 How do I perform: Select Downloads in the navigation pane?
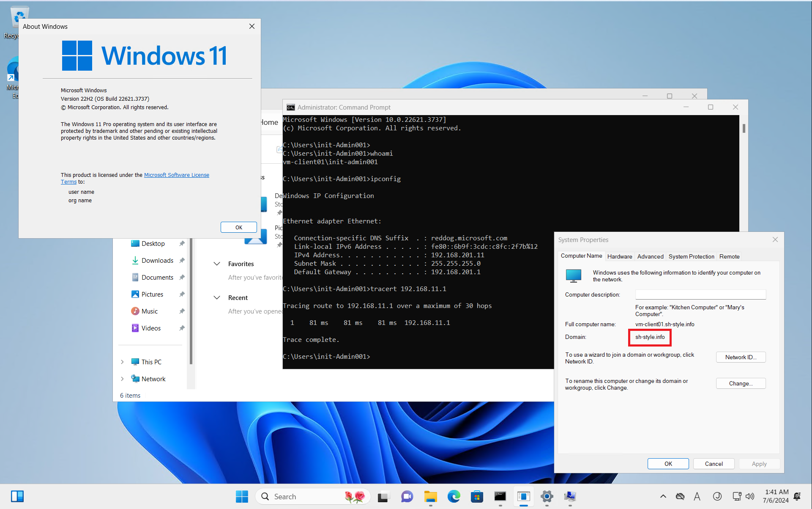[157, 260]
